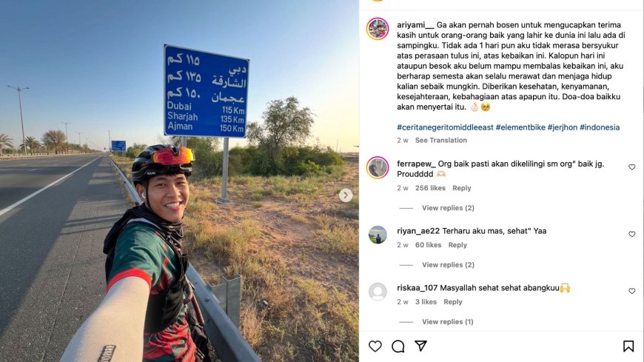Reply to ferrapew_ comment
The height and width of the screenshot is (362, 644).
point(462,188)
